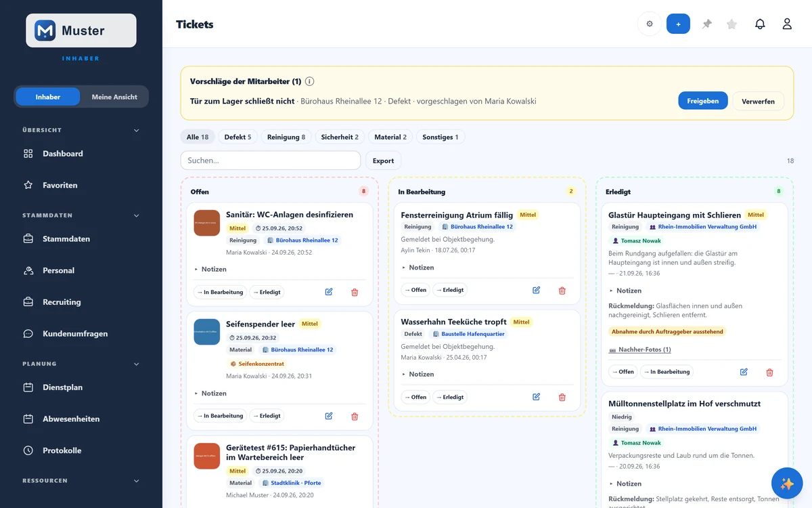This screenshot has width=812, height=508.
Task: Filter tickets by Sicherheit
Action: (340, 137)
